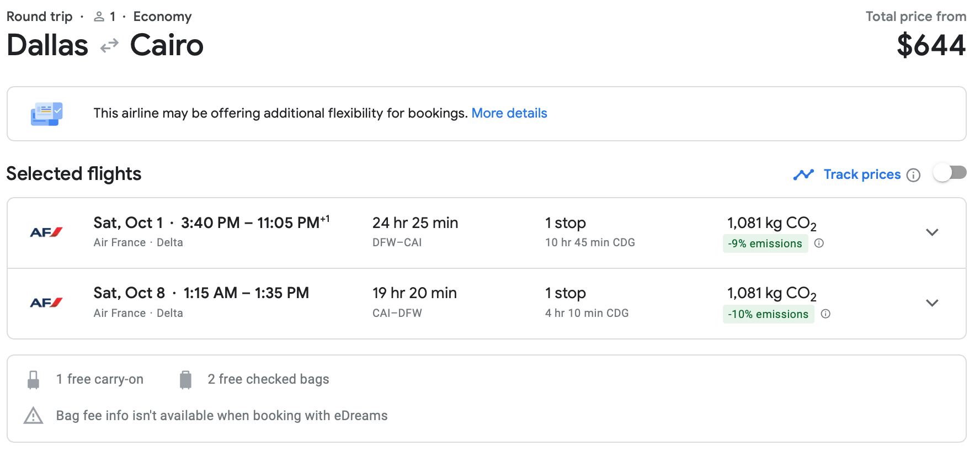The width and height of the screenshot is (980, 456).
Task: Click the Track prices info icon
Action: coord(914,175)
